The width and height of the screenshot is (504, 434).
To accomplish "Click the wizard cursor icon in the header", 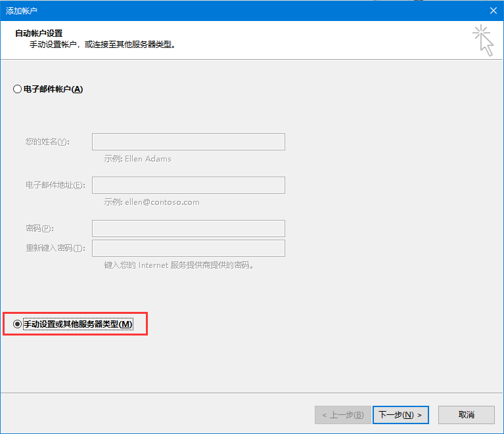I will point(483,40).
